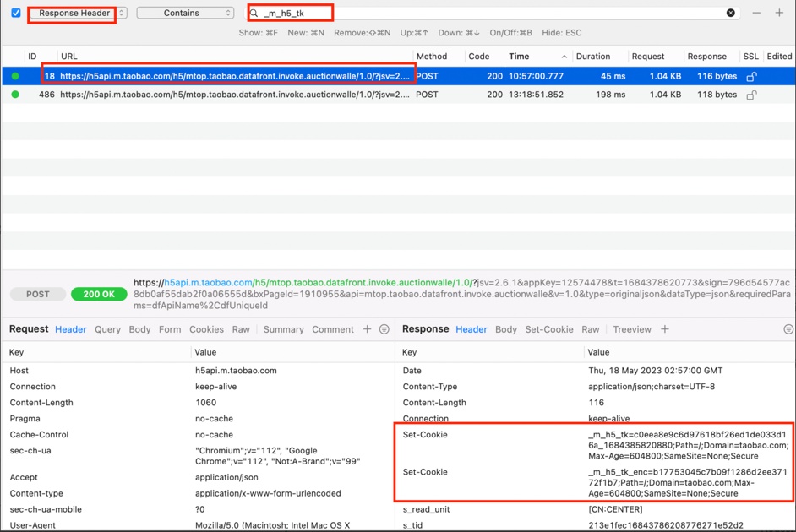The image size is (796, 532).
Task: Click the full request URL text
Action: click(462, 294)
